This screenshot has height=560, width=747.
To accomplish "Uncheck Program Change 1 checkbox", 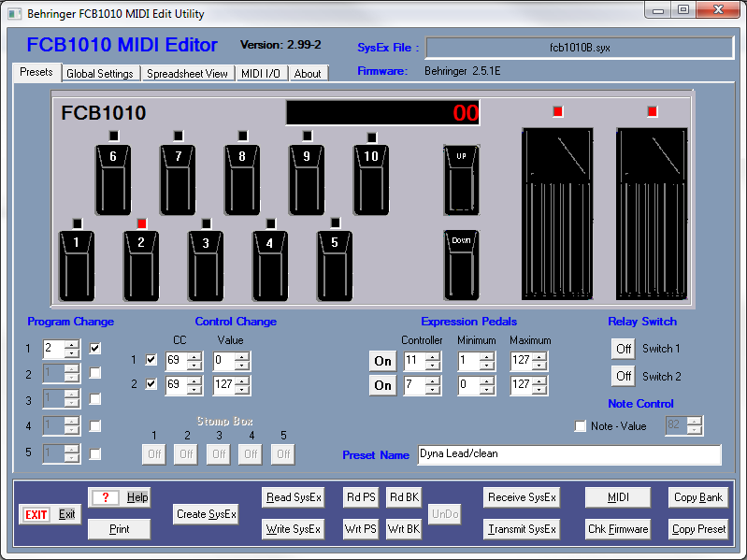I will [x=95, y=348].
